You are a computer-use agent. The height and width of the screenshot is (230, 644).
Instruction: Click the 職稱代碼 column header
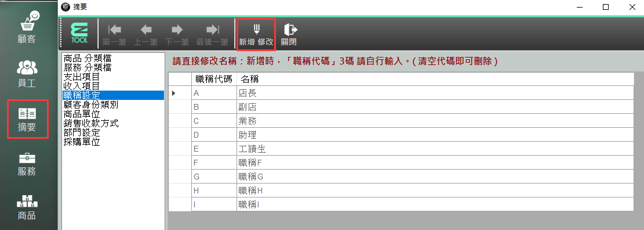click(214, 79)
